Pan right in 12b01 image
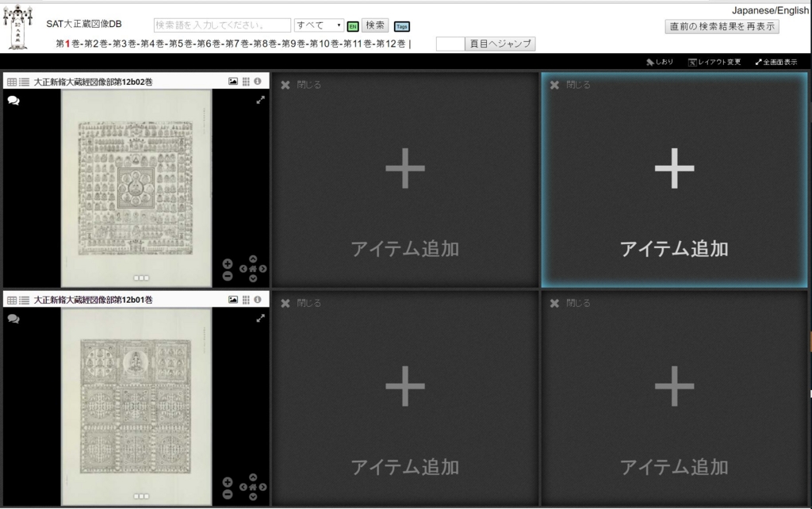The height and width of the screenshot is (509, 812). pos(263,488)
